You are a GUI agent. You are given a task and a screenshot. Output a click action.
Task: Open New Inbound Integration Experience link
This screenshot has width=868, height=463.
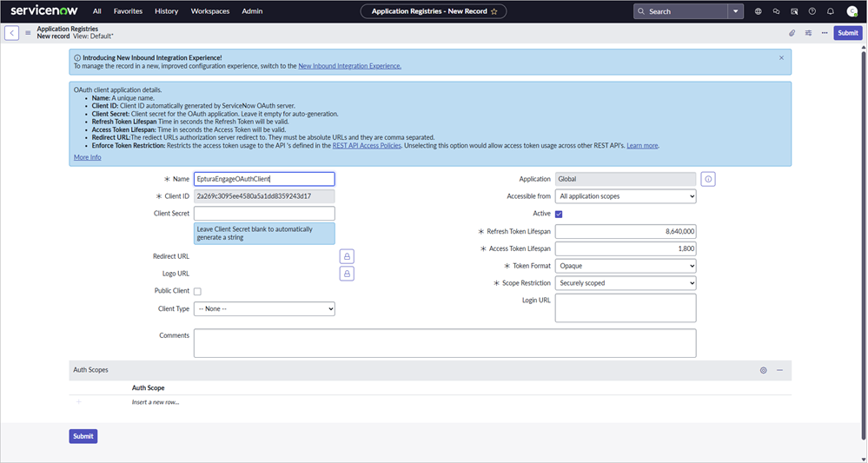point(350,66)
